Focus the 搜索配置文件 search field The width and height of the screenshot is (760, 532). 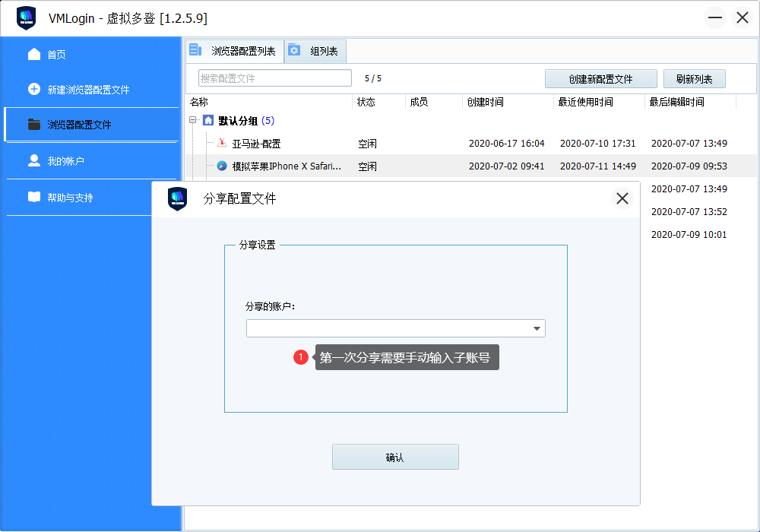[274, 78]
